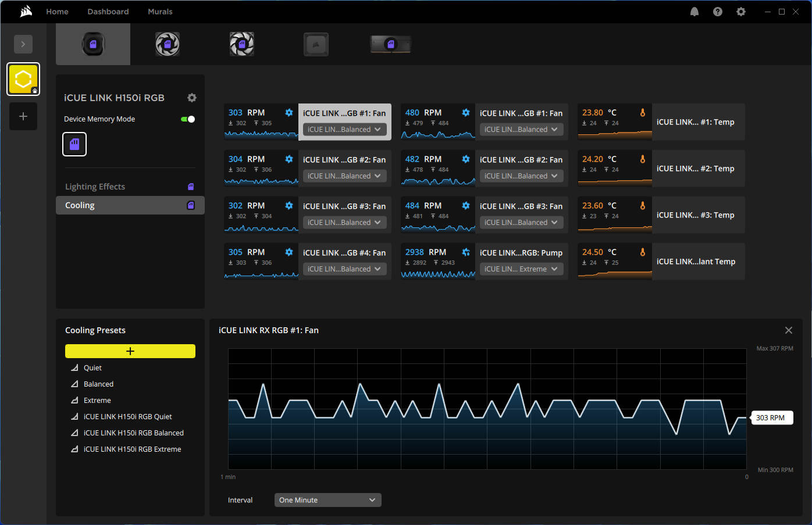812x525 pixels.
Task: Click gear icon on 302 RPM fan tile
Action: click(x=289, y=205)
